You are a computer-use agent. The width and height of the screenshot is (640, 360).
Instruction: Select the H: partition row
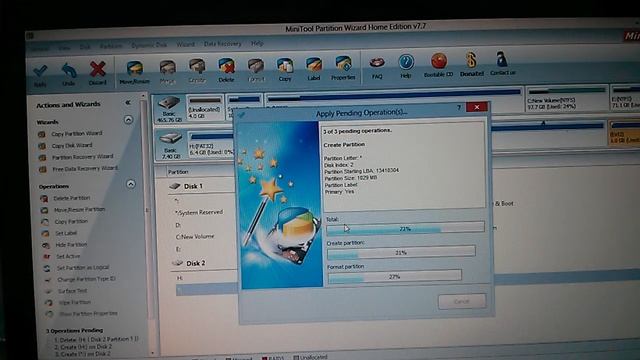point(180,278)
